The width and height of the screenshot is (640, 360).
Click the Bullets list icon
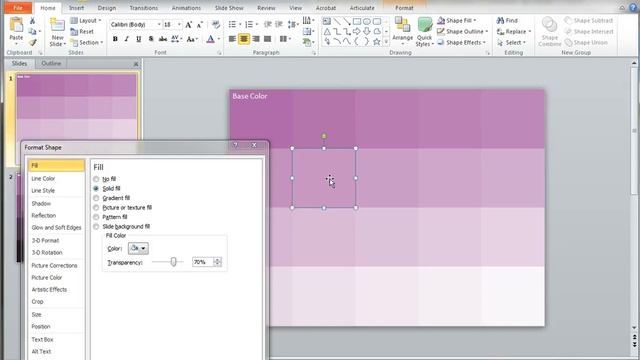tap(232, 25)
